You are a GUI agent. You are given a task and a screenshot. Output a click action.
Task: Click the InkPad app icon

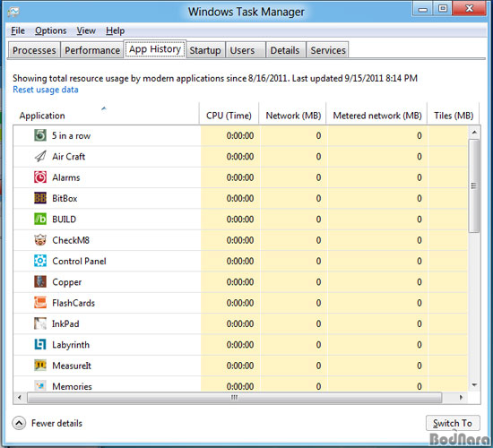40,323
